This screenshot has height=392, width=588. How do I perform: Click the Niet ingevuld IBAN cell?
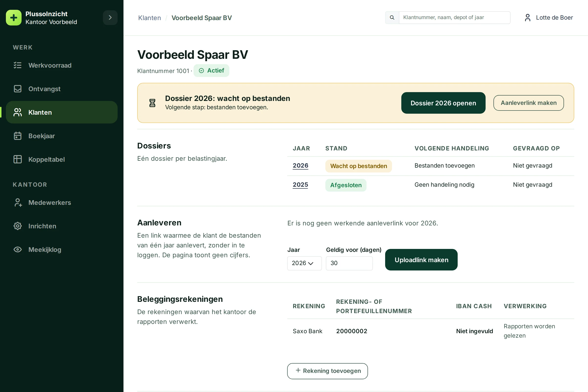coord(475,331)
